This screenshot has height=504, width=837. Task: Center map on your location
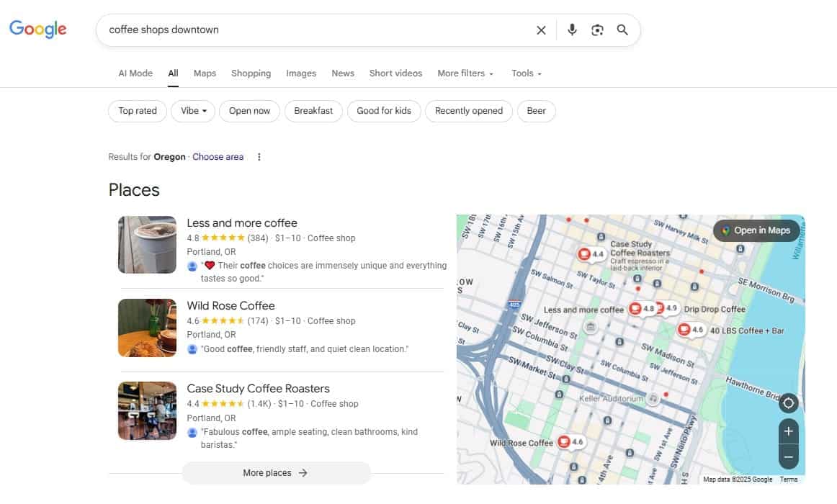coord(789,403)
